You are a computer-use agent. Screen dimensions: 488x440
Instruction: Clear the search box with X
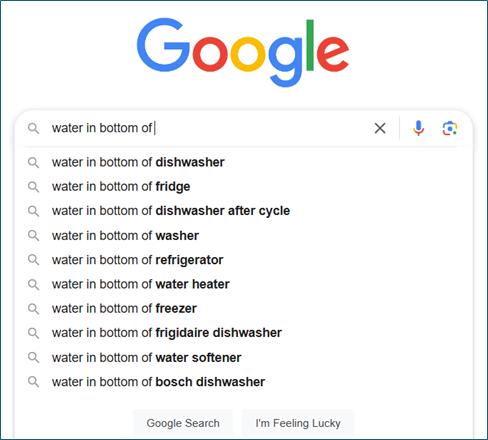pyautogui.click(x=380, y=128)
